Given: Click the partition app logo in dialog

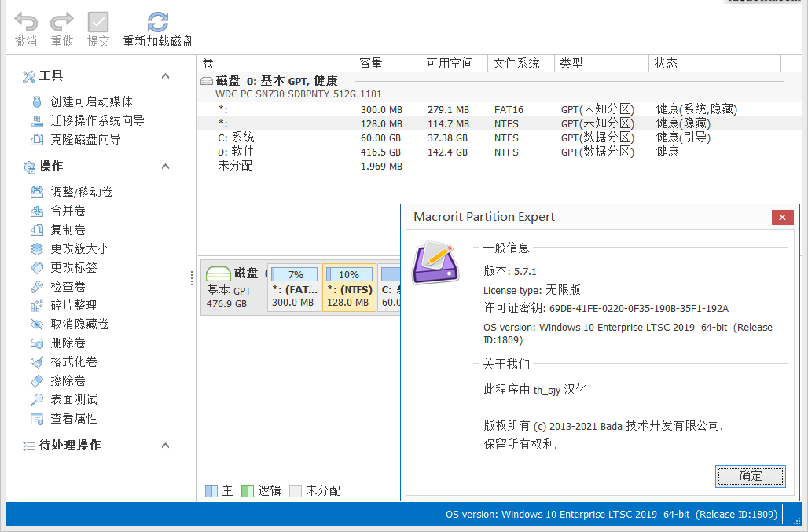Looking at the screenshot, I should point(435,262).
